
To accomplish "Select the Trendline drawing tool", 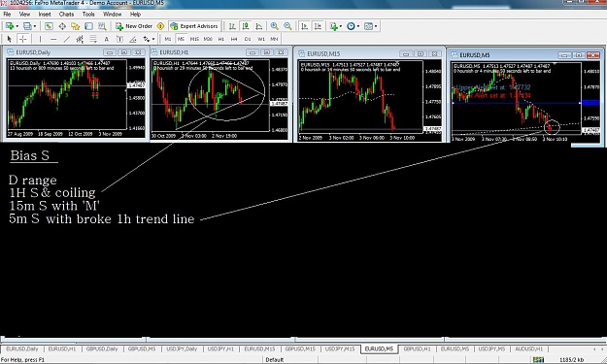I will (x=67, y=39).
